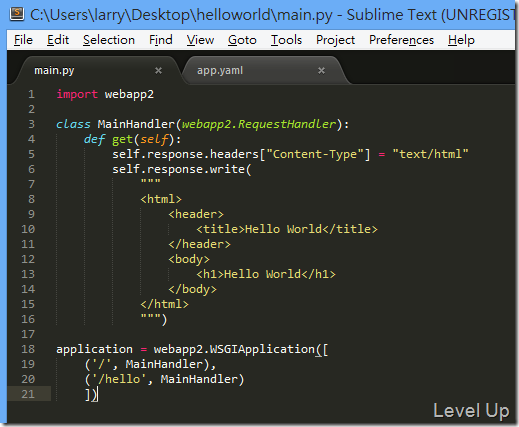
Task: Click the Sublime Text app icon in title bar
Action: pyautogui.click(x=17, y=14)
